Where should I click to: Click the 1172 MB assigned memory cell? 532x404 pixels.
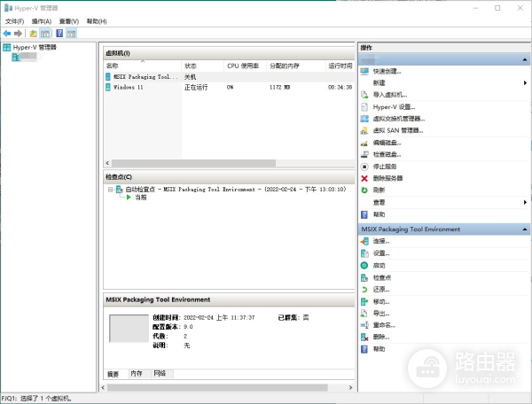279,88
